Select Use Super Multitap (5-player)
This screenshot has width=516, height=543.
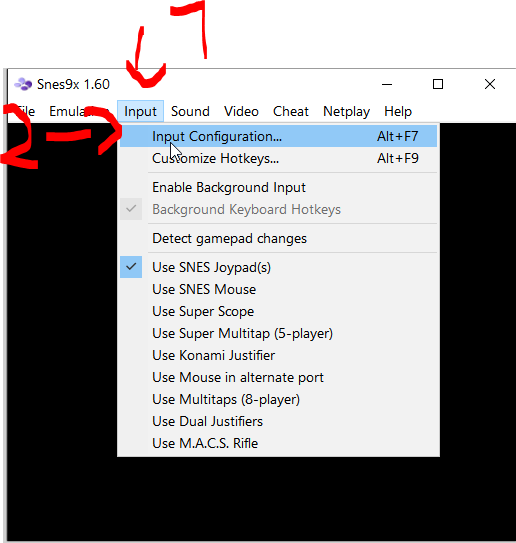278,333
